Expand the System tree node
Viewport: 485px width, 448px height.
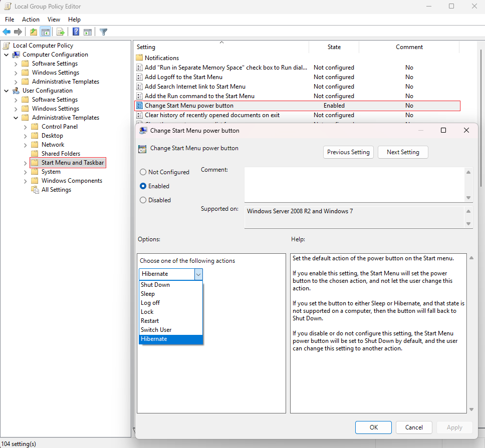(26, 172)
